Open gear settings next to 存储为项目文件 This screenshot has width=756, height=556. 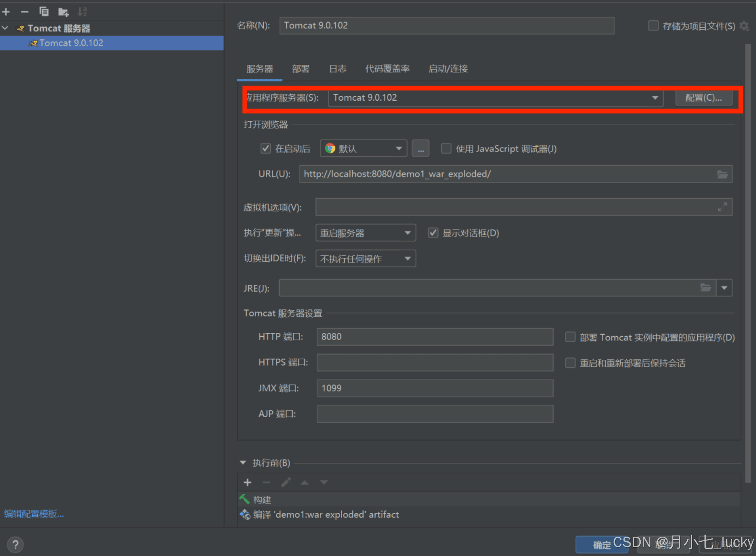[x=744, y=26]
